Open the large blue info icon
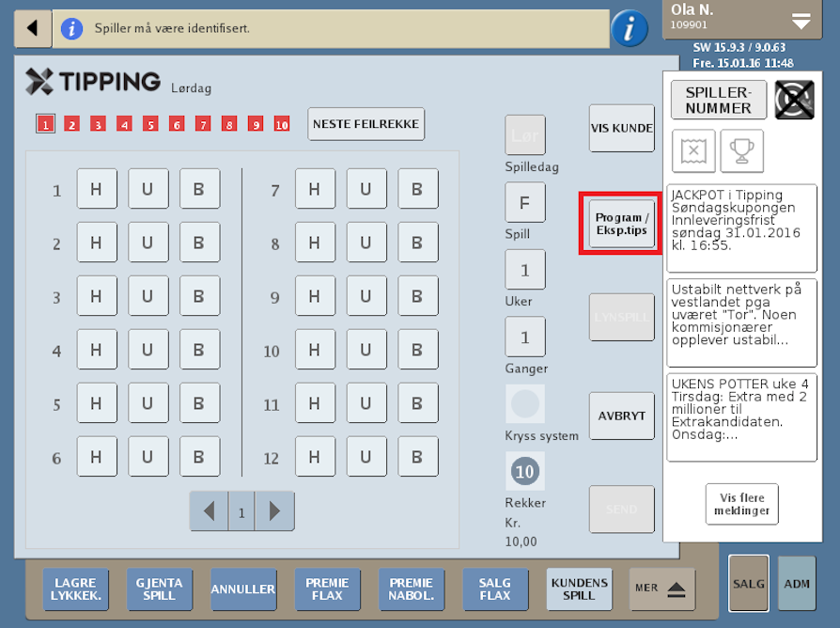 (x=629, y=28)
